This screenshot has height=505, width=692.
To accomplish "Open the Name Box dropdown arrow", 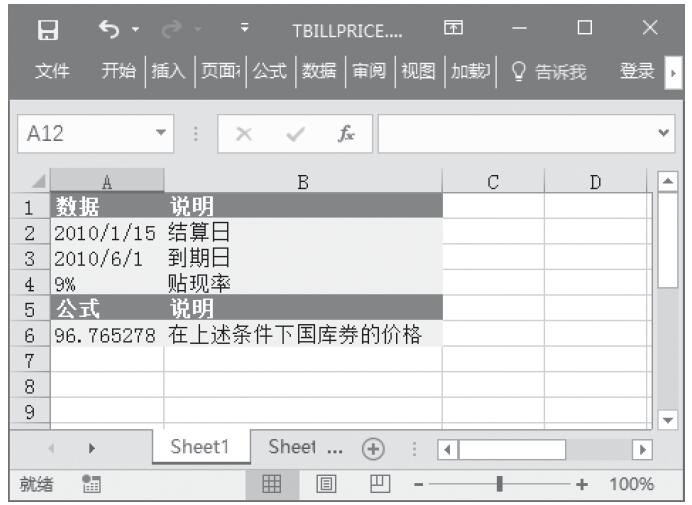I will [x=157, y=133].
